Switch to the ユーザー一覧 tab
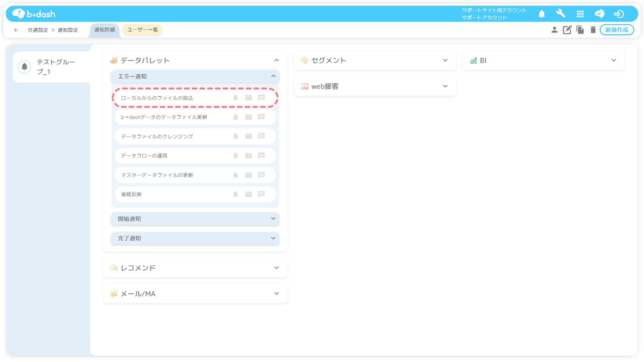 pos(143,30)
